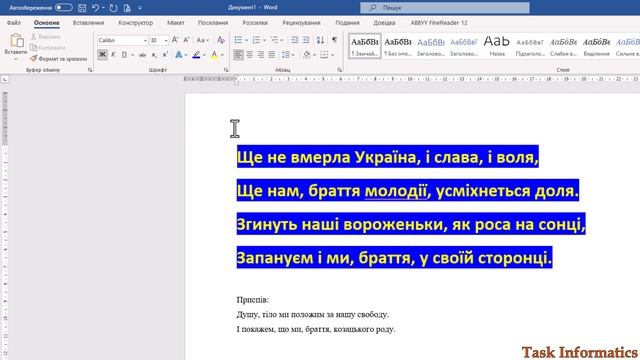Toggle bold formatting (Ж)
640x360 pixels.
[102, 55]
